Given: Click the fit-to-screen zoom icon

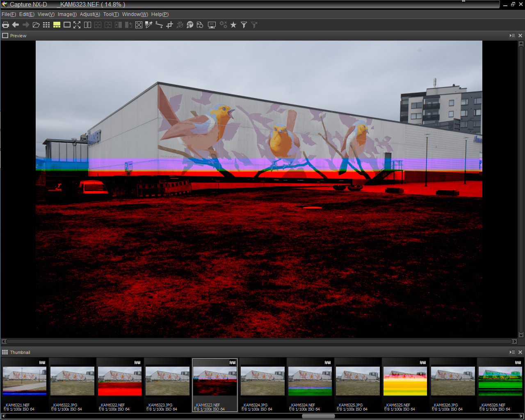Looking at the screenshot, I should 139,25.
